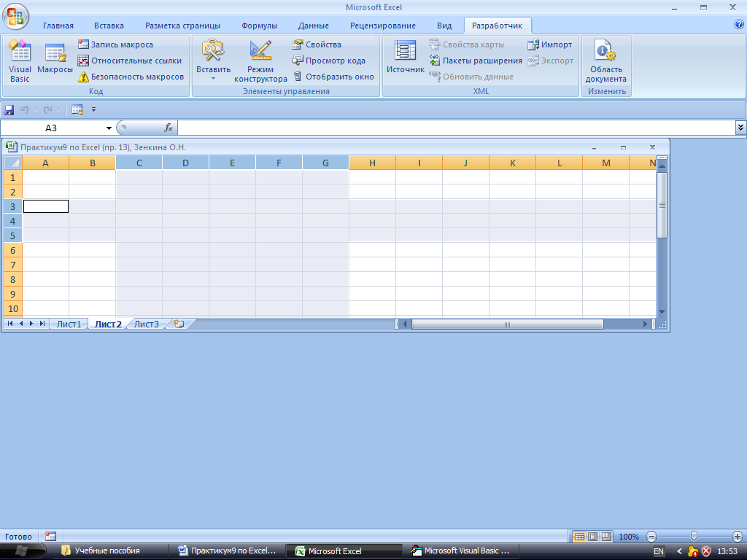Viewport: 747px width, 560px height.
Task: Undo the last action
Action: click(x=24, y=110)
